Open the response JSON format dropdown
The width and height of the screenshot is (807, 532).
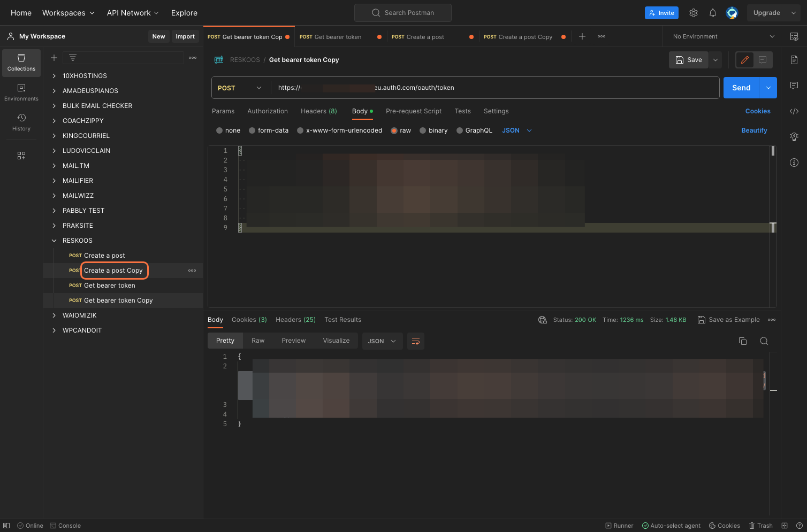tap(382, 341)
